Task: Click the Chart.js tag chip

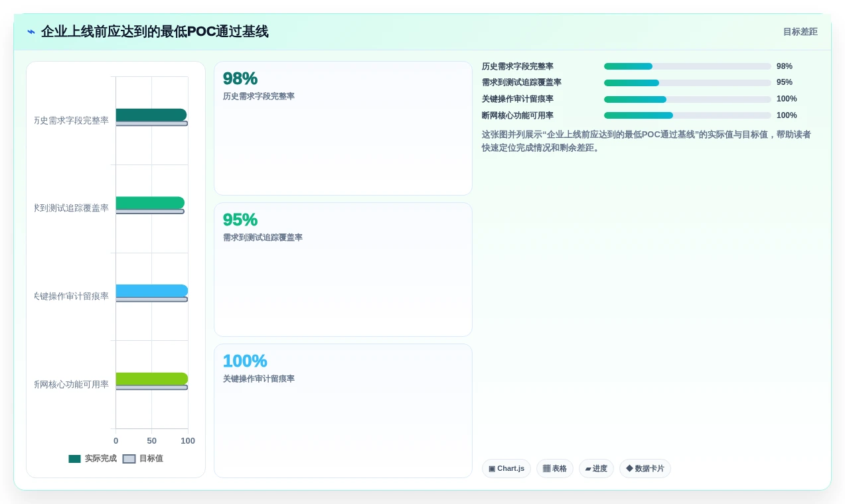Action: tap(506, 469)
